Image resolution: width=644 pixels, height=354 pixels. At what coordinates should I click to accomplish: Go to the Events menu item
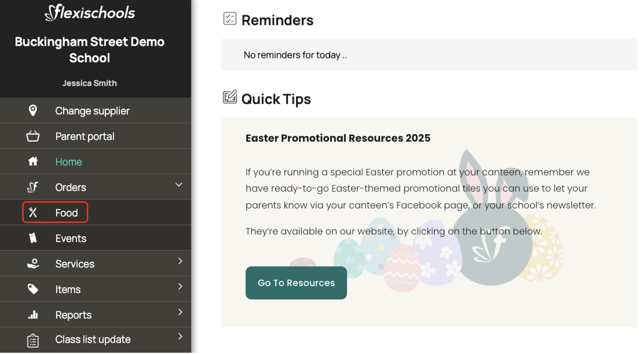[x=71, y=239]
